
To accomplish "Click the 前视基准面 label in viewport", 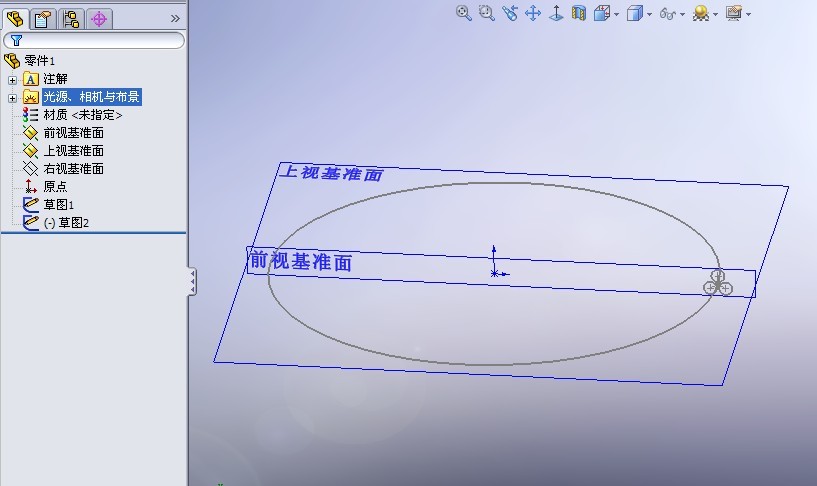I will tap(301, 260).
